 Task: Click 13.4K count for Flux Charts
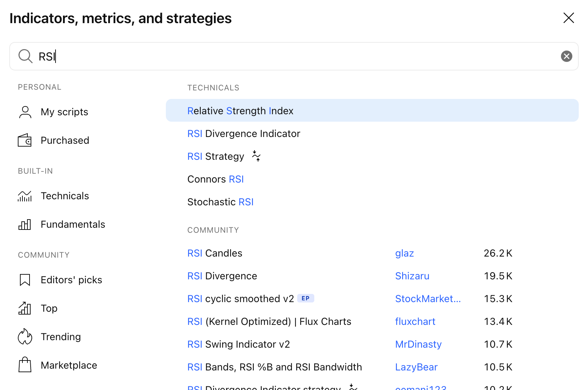(498, 321)
